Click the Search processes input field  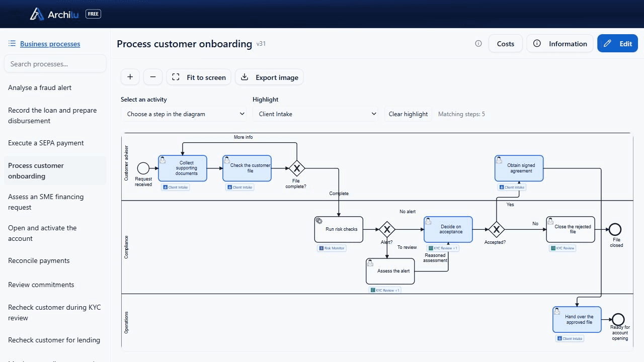55,64
